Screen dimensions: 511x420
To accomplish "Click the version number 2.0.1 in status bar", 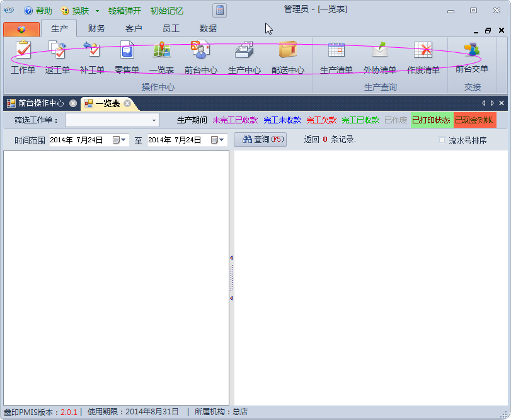I will (x=69, y=412).
